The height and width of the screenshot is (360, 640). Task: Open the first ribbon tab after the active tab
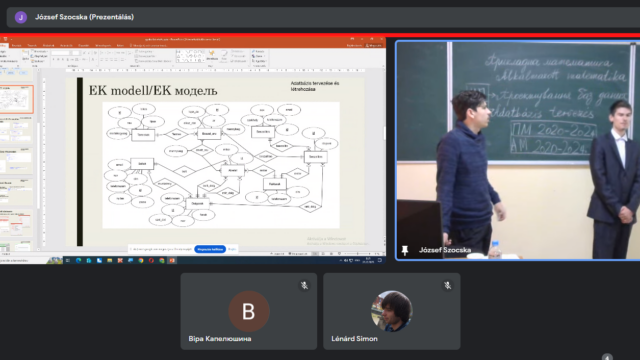(16, 45)
